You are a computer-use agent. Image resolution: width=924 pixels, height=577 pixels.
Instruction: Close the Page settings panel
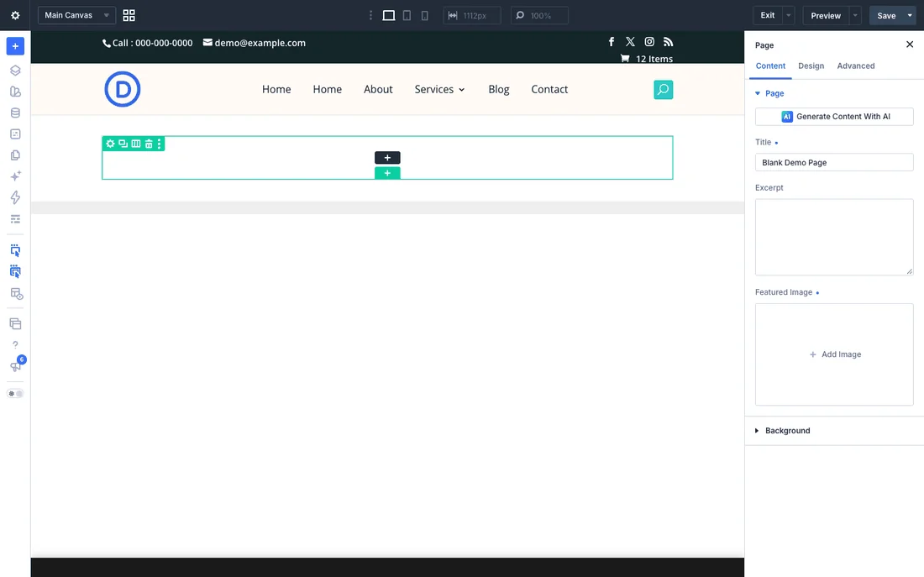[x=909, y=45]
